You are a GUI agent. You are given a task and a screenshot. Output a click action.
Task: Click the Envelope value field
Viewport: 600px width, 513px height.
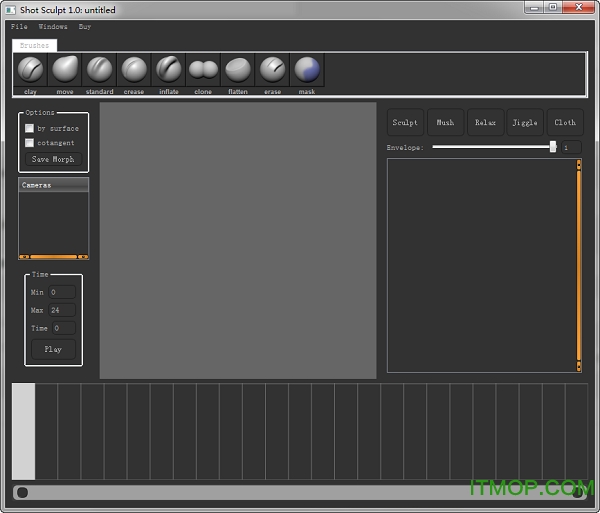(x=571, y=147)
